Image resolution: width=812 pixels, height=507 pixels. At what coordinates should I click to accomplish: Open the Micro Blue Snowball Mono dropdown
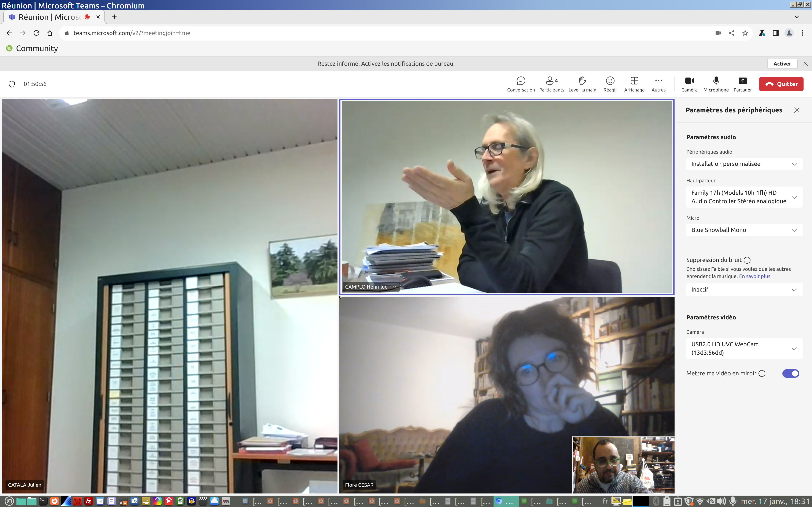pos(744,230)
